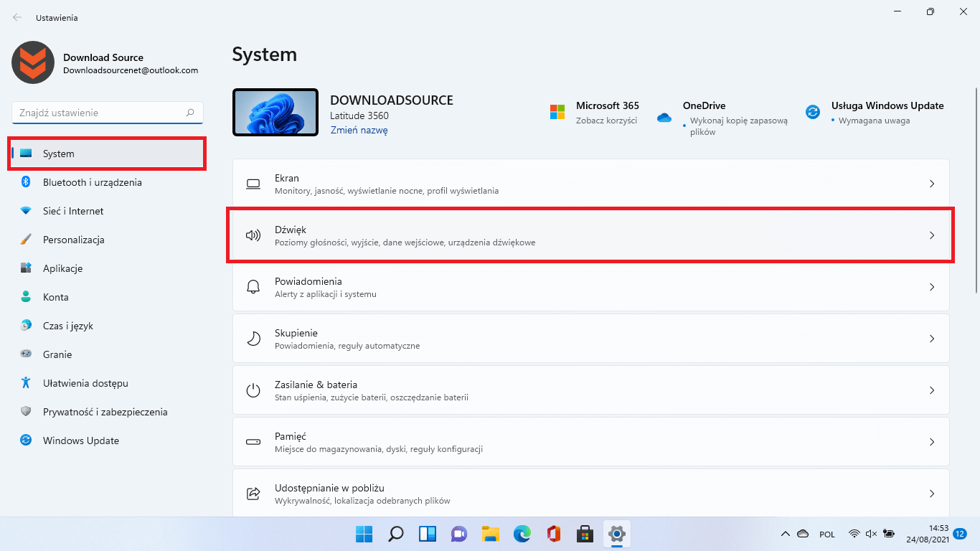Expand the Dźwięk row chevron
Viewport: 980px width, 551px height.
click(932, 235)
